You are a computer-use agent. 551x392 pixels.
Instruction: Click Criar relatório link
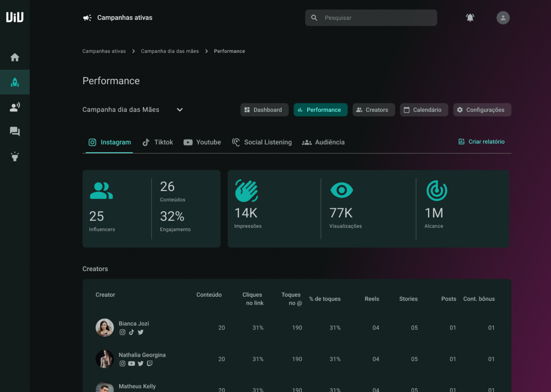(486, 142)
